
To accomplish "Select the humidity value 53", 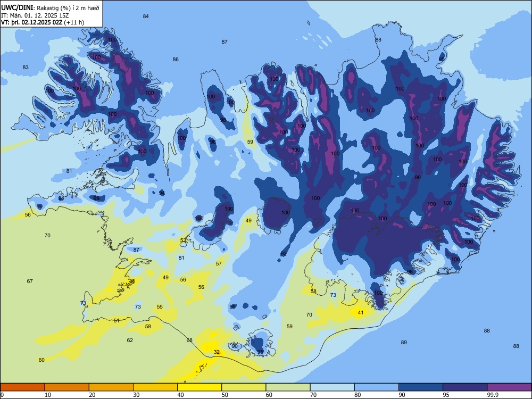I will point(183,240).
